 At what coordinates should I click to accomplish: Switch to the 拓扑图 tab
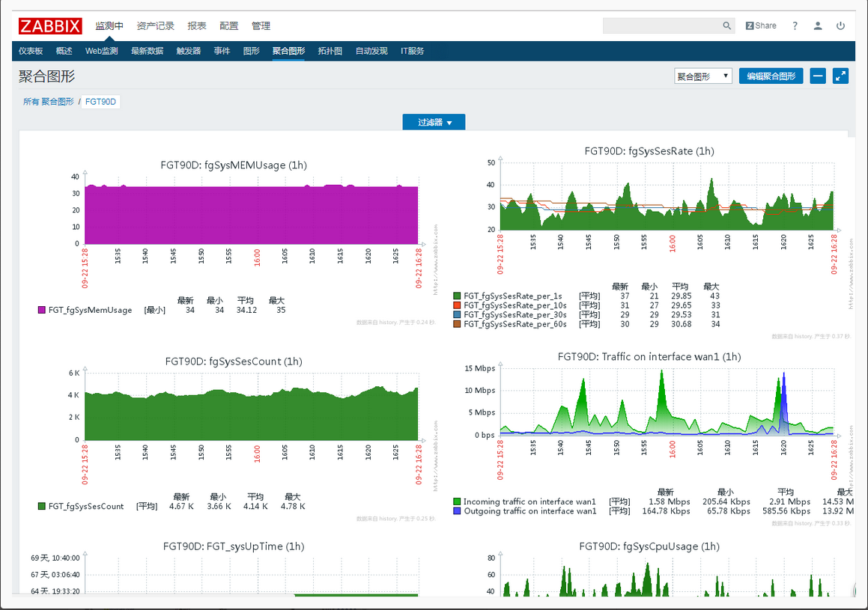pos(330,51)
